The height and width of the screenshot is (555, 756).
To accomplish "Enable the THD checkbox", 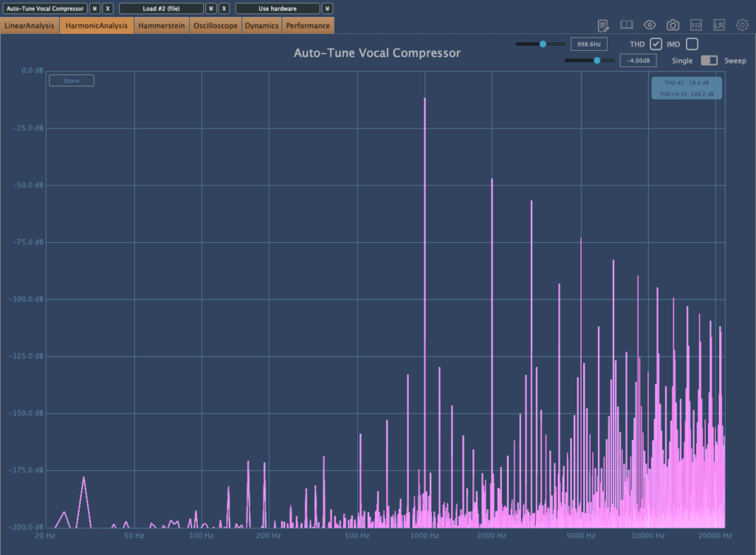I will pos(656,44).
